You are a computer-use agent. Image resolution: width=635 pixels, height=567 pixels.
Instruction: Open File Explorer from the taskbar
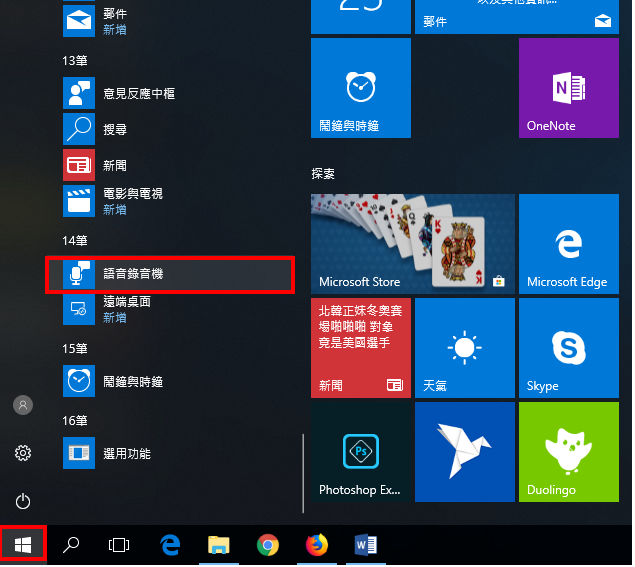tap(219, 546)
